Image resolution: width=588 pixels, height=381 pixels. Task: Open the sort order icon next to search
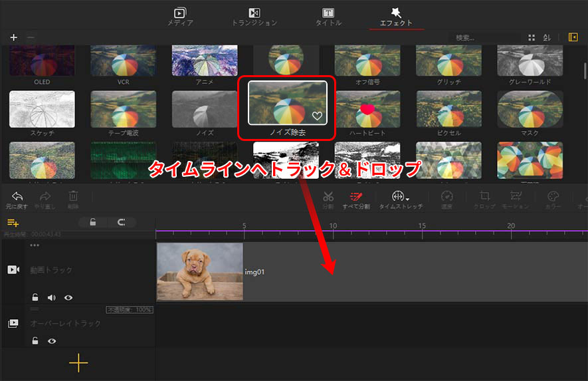tap(547, 37)
